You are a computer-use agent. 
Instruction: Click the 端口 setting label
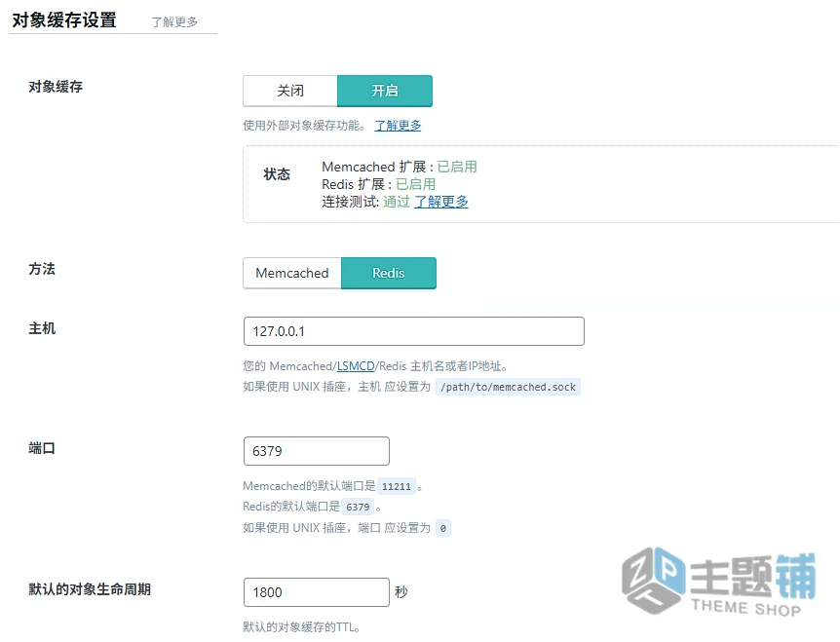[42, 448]
